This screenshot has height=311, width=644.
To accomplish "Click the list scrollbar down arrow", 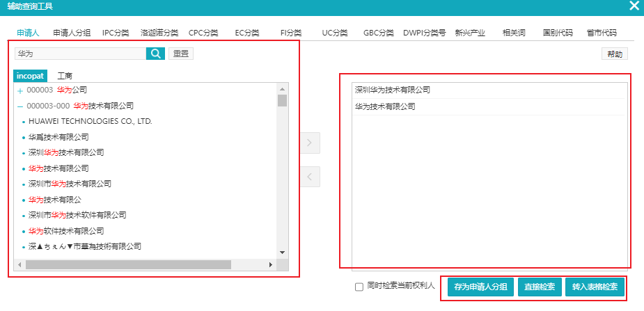I will 282,253.
